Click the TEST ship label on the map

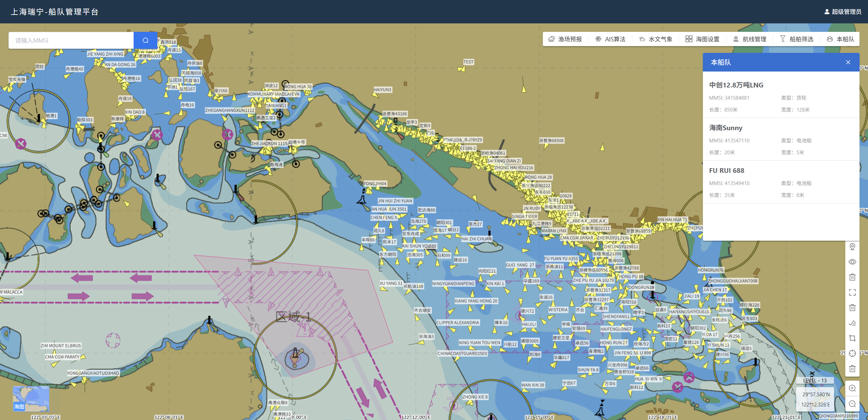pos(469,62)
